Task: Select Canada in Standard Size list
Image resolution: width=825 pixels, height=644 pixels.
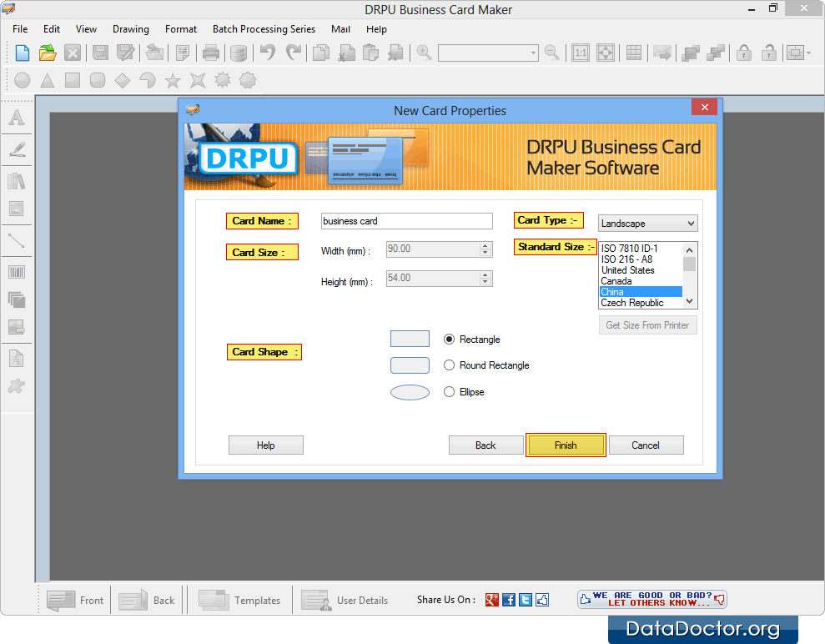Action: click(641, 281)
